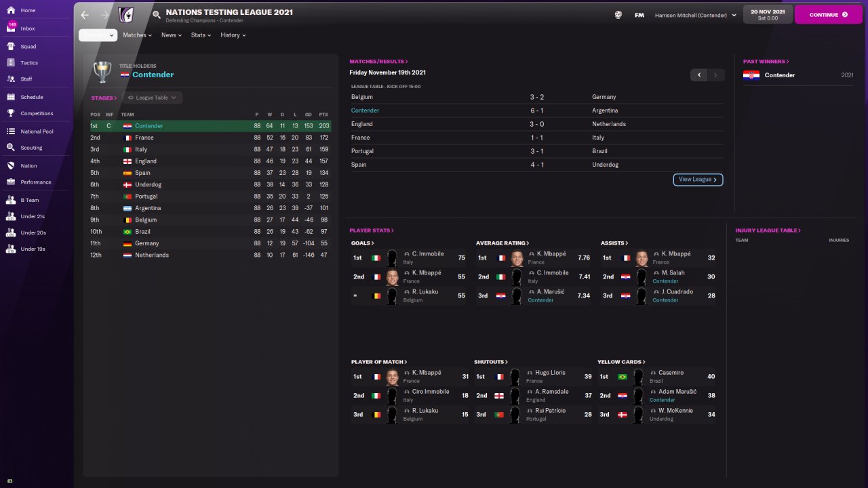Click the Contender title holders name
Screen dimensions: 868x488
pos(153,75)
